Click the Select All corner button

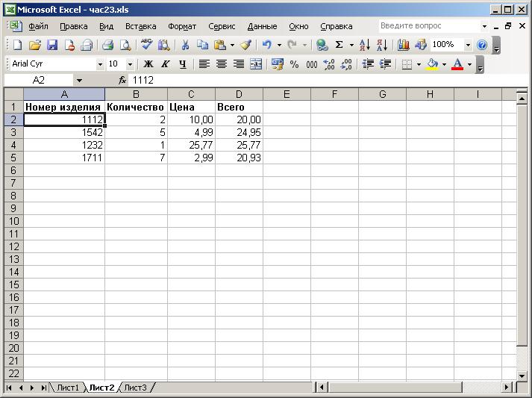pos(13,94)
